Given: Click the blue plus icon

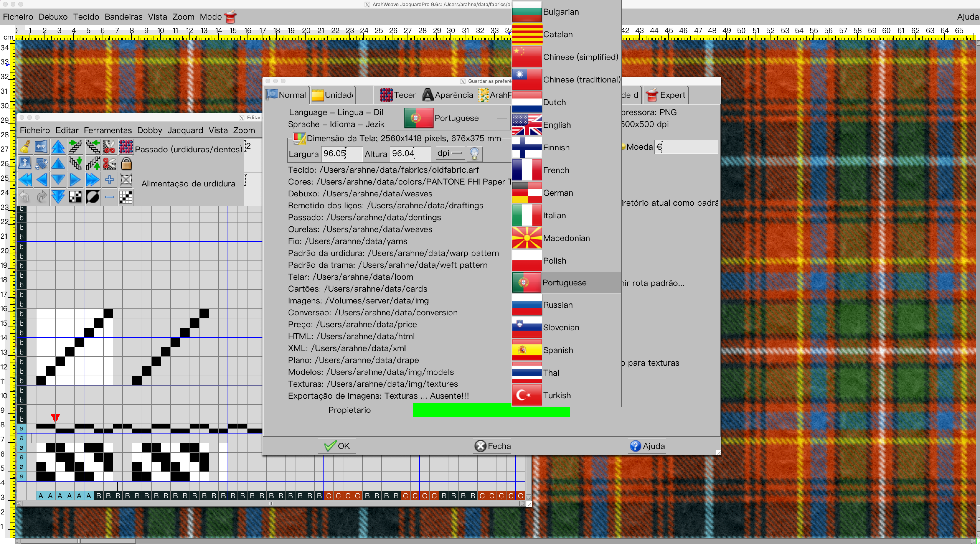Looking at the screenshot, I should coord(109,180).
